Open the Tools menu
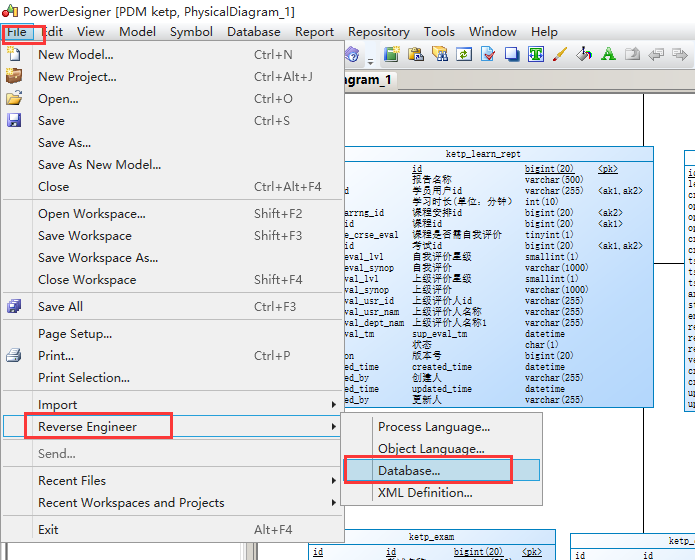The width and height of the screenshot is (695, 560). 439,32
